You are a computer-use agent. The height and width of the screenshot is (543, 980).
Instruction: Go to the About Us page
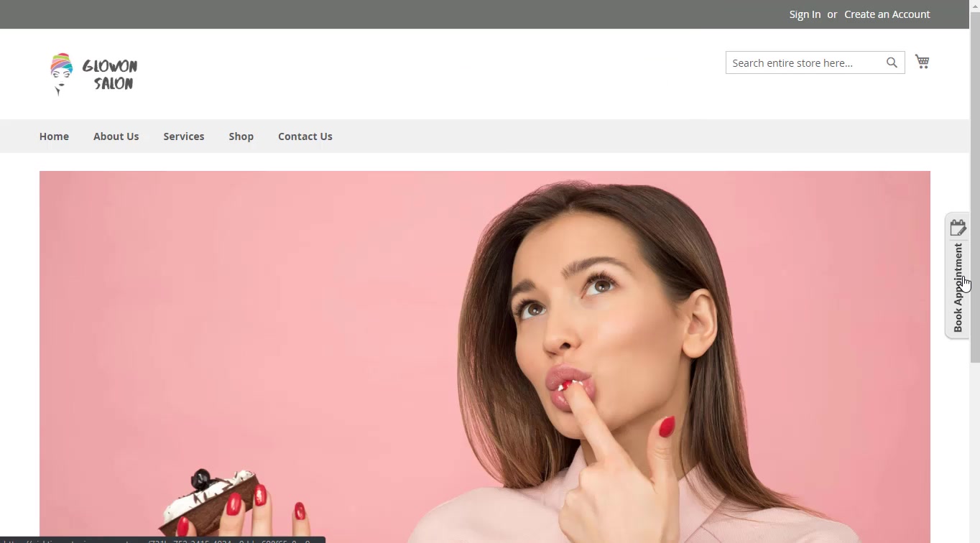click(x=116, y=136)
